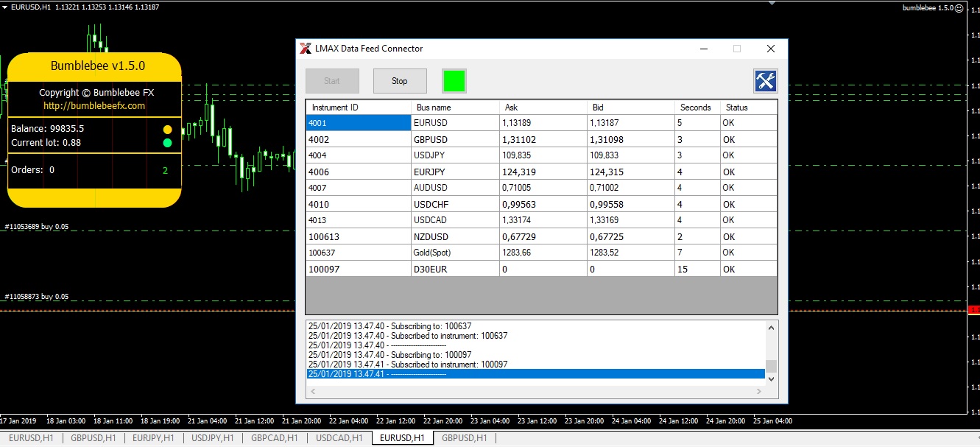Click the smiley face icon next to bumblebee 1.5.0
980x447 pixels.
[959, 7]
